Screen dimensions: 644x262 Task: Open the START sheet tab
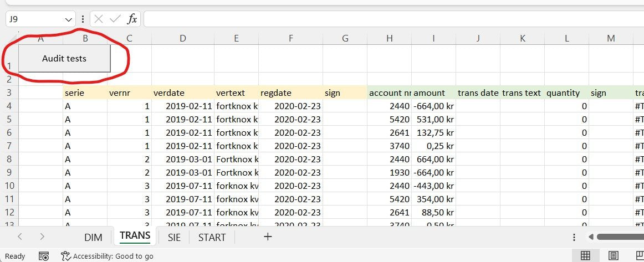(x=212, y=237)
